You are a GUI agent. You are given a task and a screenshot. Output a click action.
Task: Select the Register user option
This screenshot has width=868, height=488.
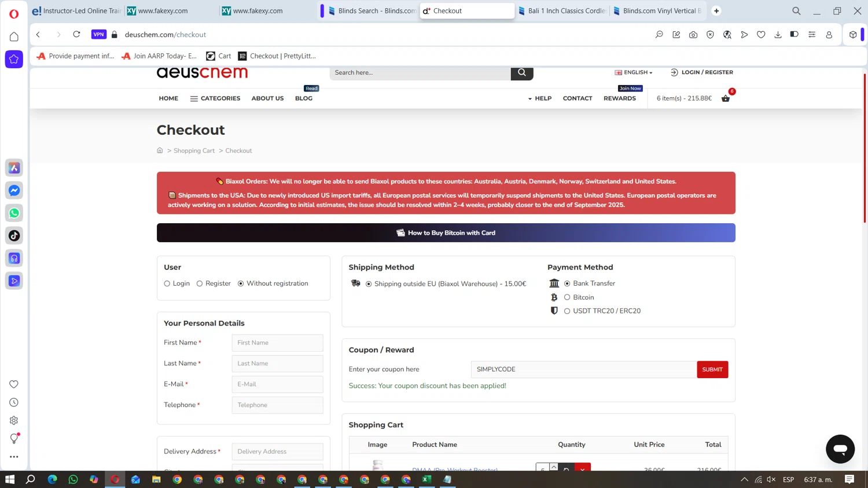tap(200, 284)
